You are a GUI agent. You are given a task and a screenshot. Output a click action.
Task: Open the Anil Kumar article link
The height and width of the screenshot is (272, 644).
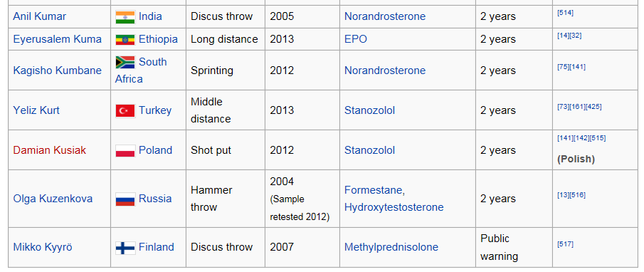tap(39, 16)
